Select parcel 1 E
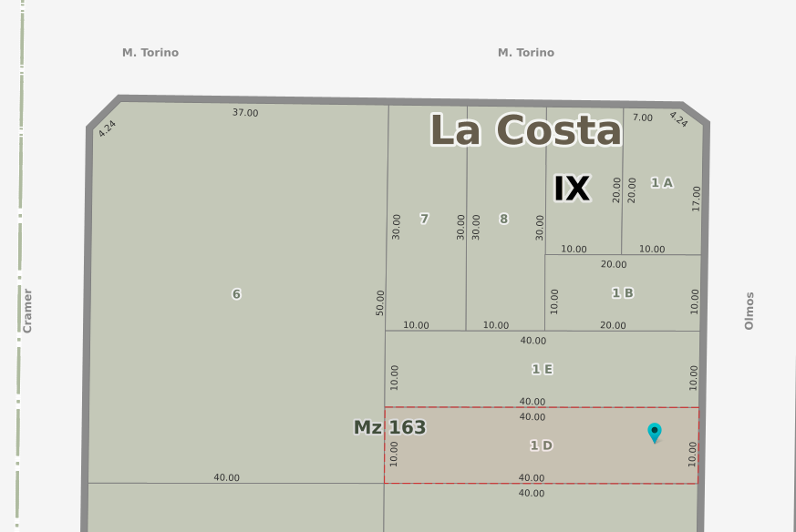Viewport: 796px width, 532px height. coord(542,369)
